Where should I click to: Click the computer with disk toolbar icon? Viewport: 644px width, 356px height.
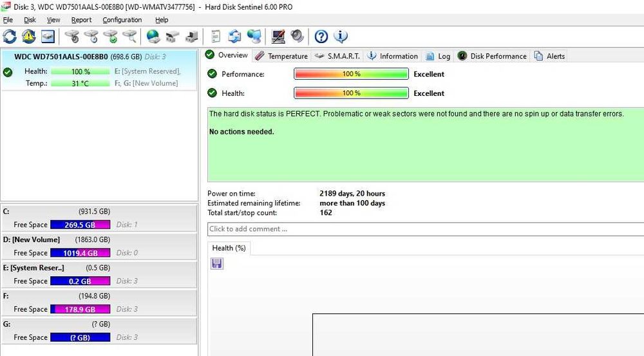point(191,37)
